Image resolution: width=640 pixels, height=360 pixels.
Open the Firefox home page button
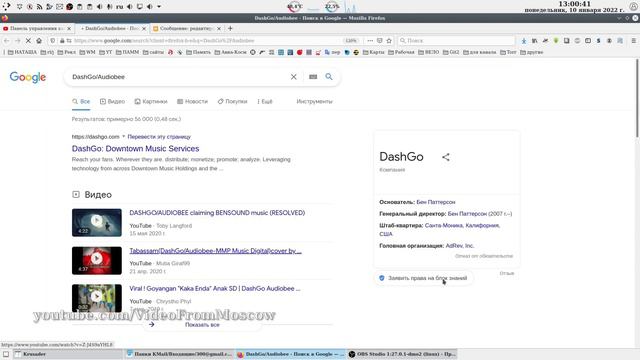39,41
